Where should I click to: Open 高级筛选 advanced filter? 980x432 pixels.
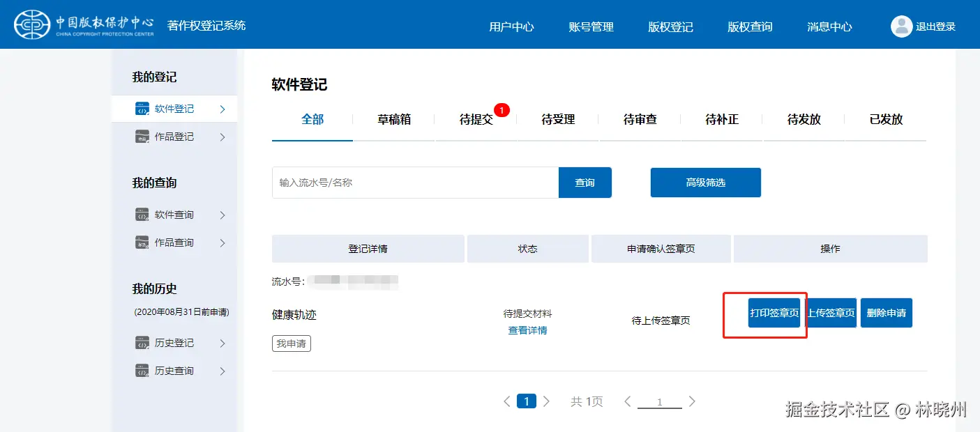[705, 183]
